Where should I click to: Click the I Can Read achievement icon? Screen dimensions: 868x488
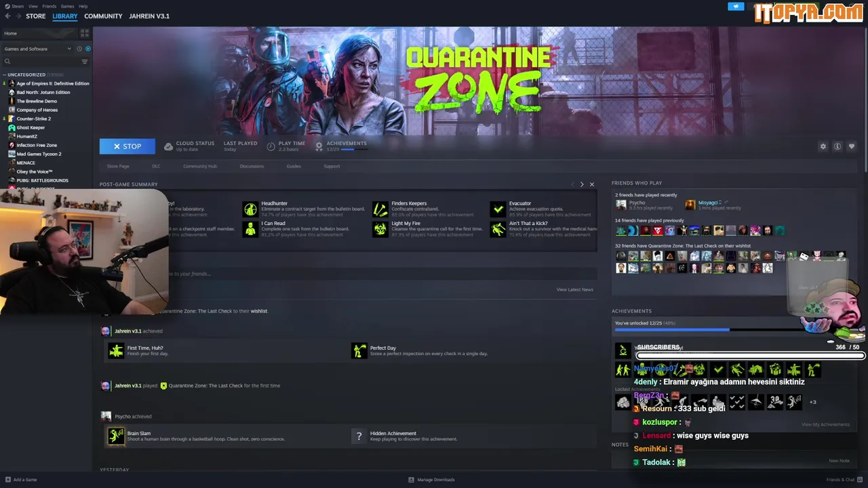(x=251, y=229)
